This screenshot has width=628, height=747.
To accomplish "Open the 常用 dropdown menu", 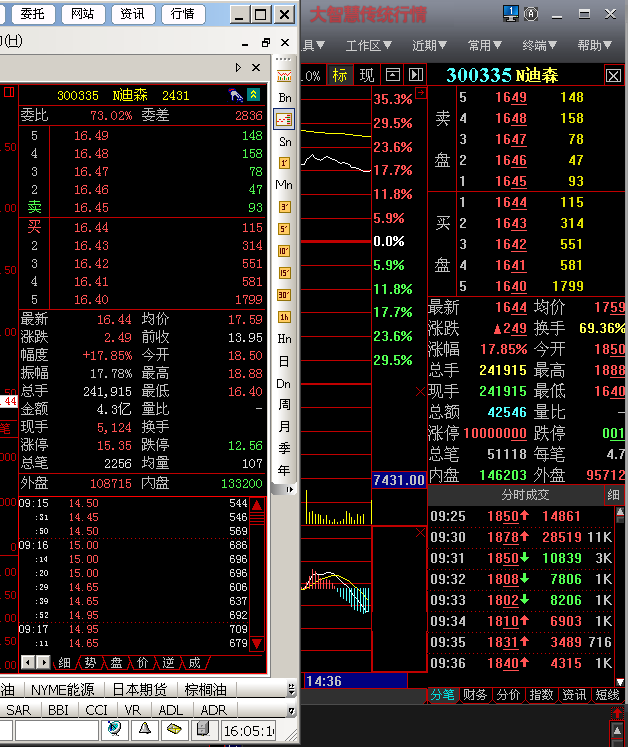I will click(485, 46).
